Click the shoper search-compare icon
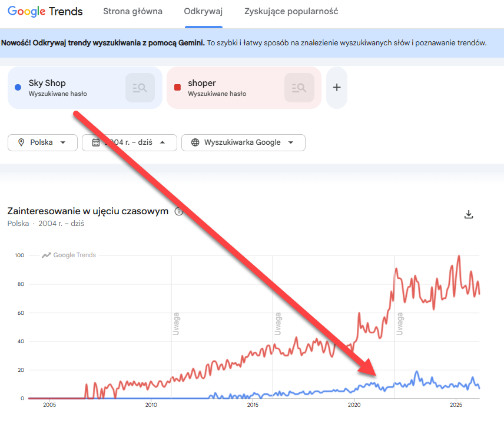Screen dimensions: 504x432 tap(299, 88)
